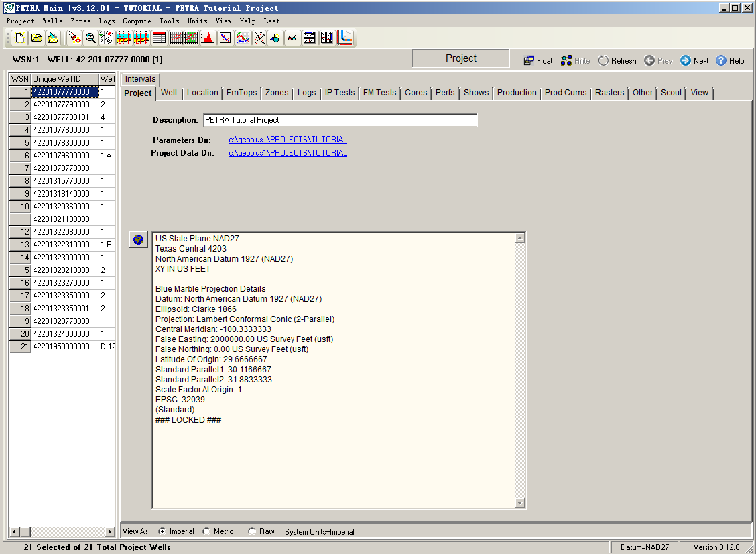Open the Parameters Dir path link
The width and height of the screenshot is (756, 554).
click(x=288, y=140)
